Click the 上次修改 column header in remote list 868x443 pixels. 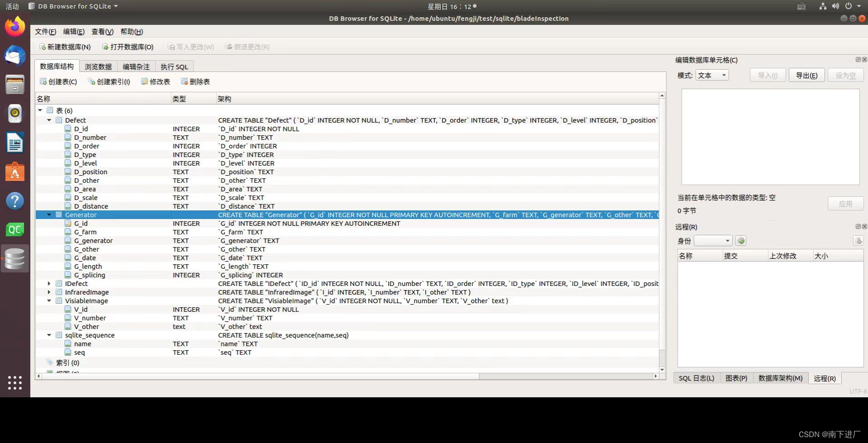pos(790,256)
